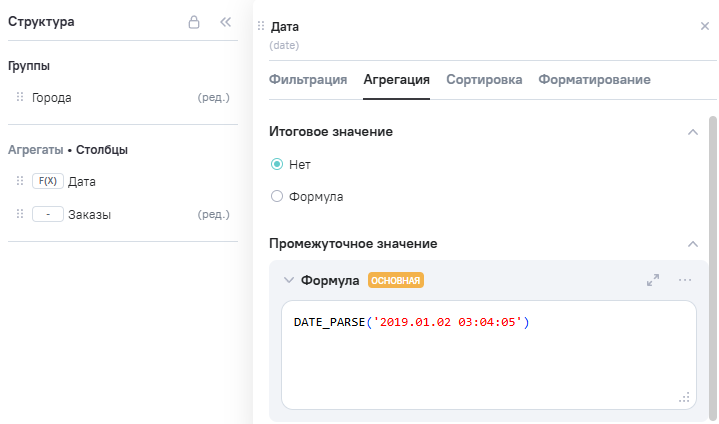
Task: Close the Дата settings panel
Action: [x=705, y=26]
